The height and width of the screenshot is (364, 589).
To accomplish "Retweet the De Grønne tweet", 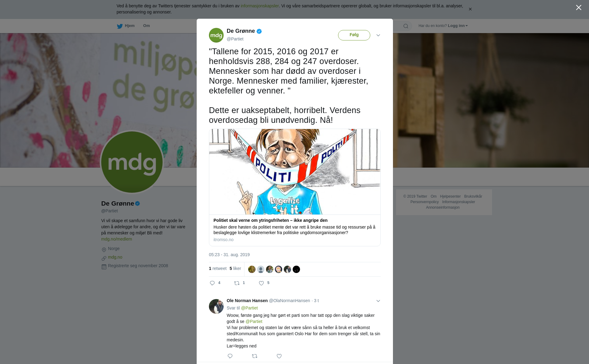I will coord(237,283).
